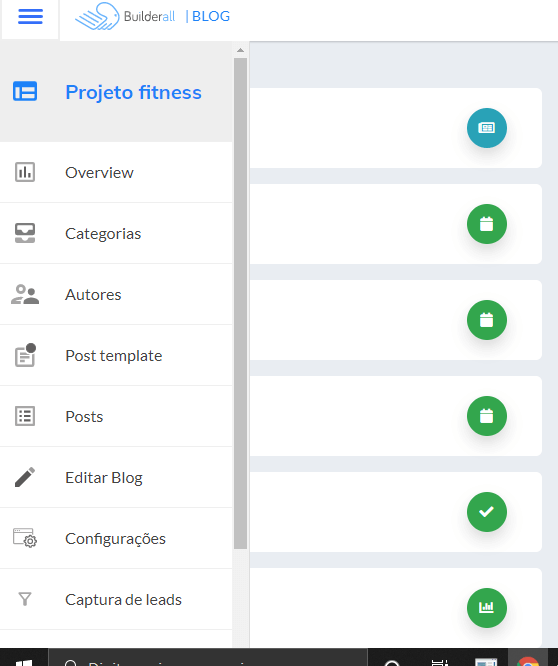Click the Captura de leads funnel icon
This screenshot has width=558, height=666.
click(x=25, y=599)
